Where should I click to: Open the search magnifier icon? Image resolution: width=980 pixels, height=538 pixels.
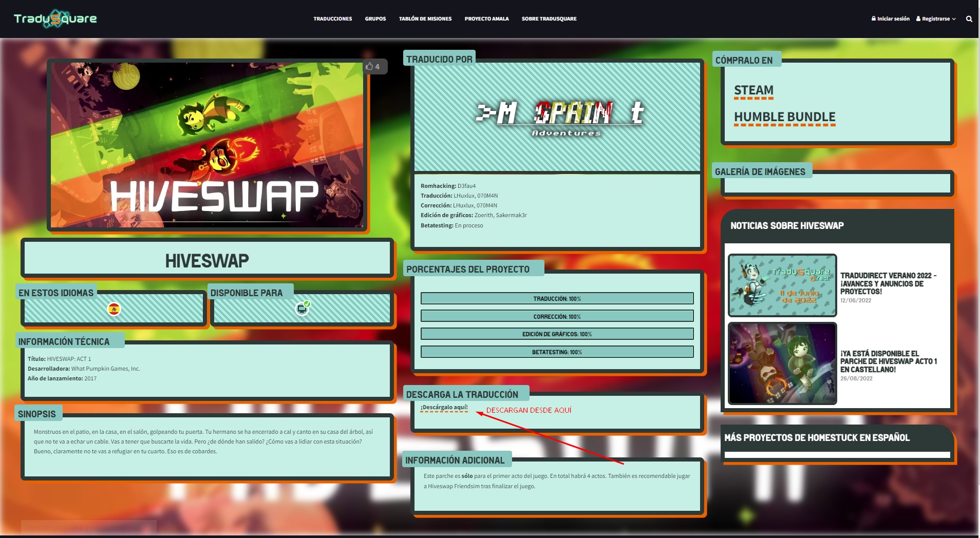pyautogui.click(x=969, y=19)
